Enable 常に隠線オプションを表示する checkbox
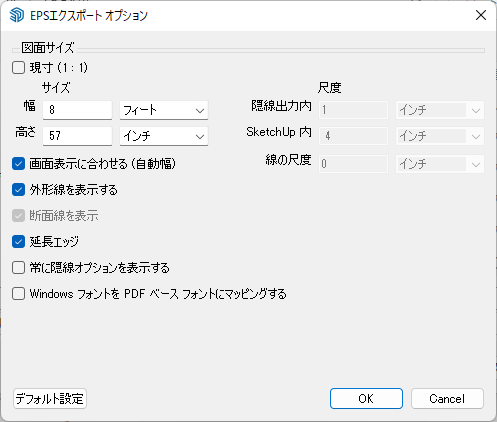This screenshot has width=497, height=422. coord(18,268)
